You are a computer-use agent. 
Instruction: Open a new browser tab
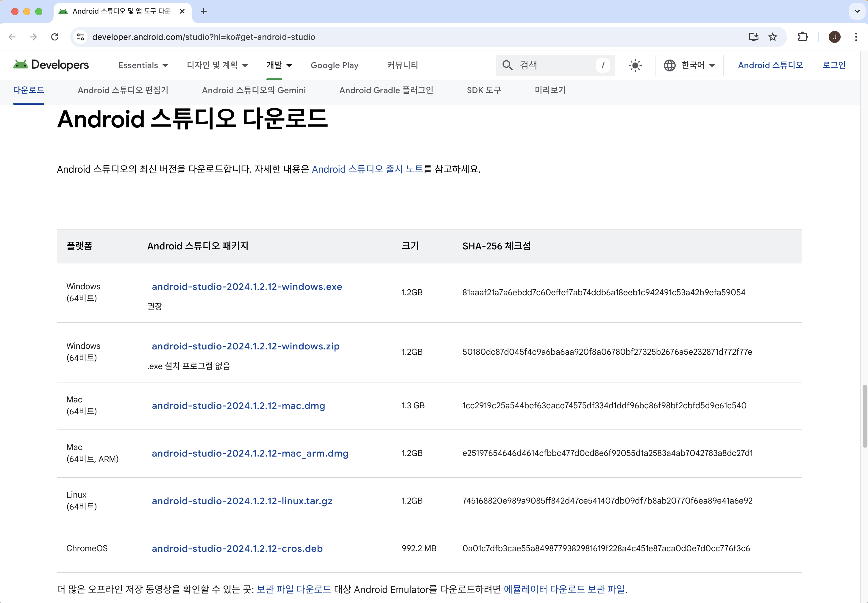tap(203, 11)
